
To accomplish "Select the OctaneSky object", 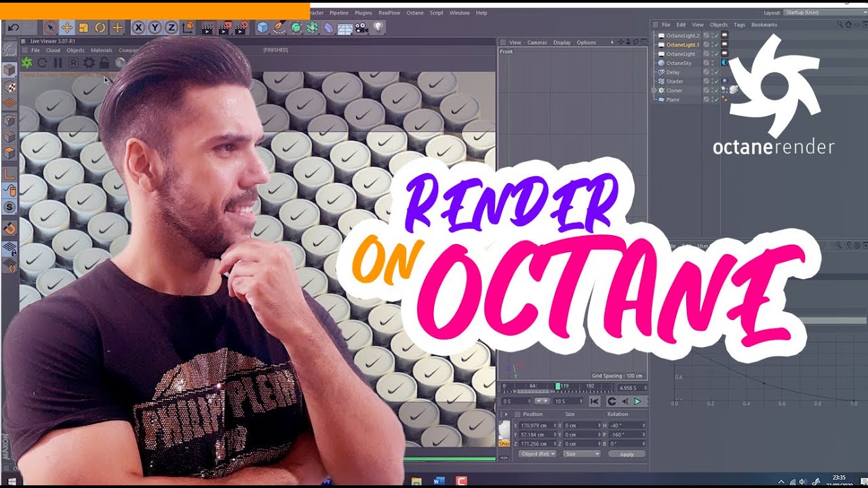I will 679,63.
